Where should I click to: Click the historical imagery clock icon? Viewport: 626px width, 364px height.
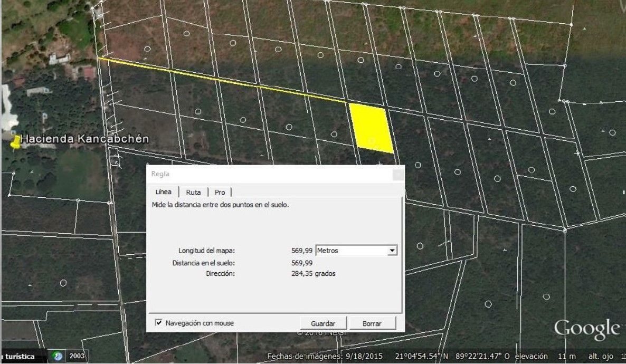(x=58, y=356)
